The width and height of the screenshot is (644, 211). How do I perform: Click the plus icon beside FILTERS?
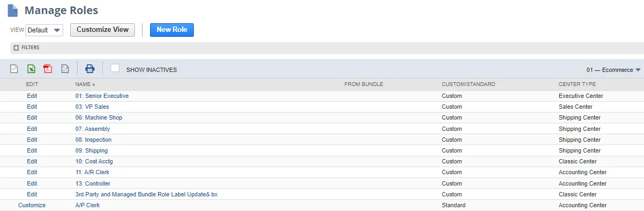point(16,48)
